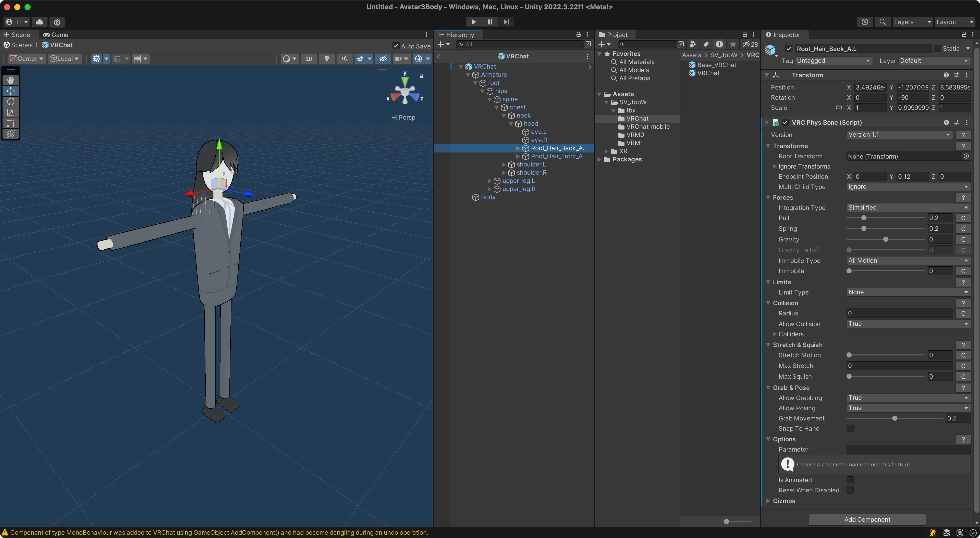This screenshot has width=980, height=538.
Task: Expand the Gizmos section
Action: point(768,501)
